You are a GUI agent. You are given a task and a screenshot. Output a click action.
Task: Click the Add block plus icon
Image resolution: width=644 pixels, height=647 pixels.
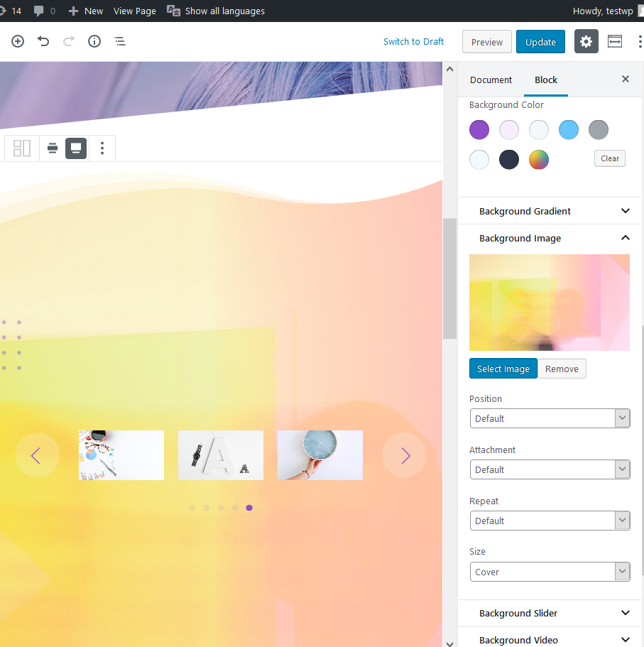pyautogui.click(x=18, y=41)
